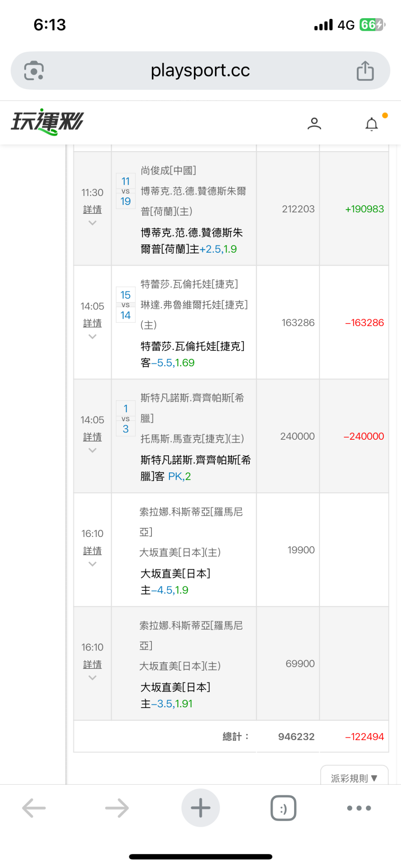
Task: Open 詳情 link for first 16:10 match
Action: tap(92, 551)
